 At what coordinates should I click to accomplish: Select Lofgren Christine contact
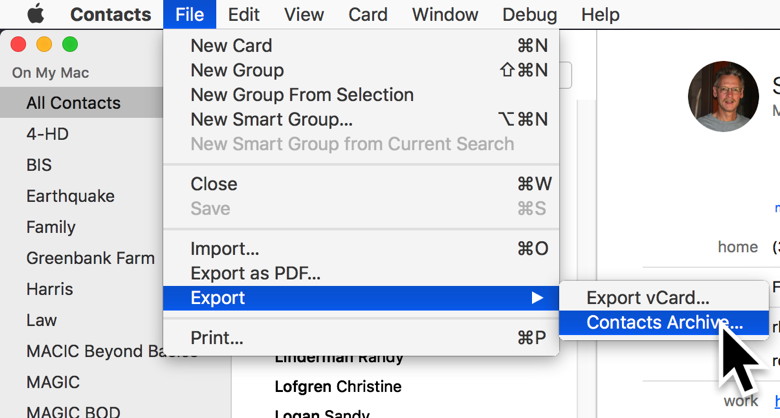point(338,387)
